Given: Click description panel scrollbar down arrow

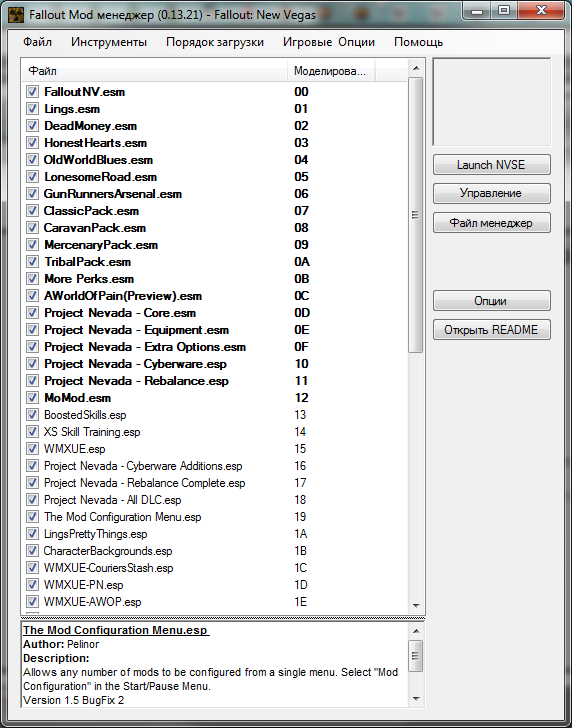Looking at the screenshot, I should coord(416,698).
